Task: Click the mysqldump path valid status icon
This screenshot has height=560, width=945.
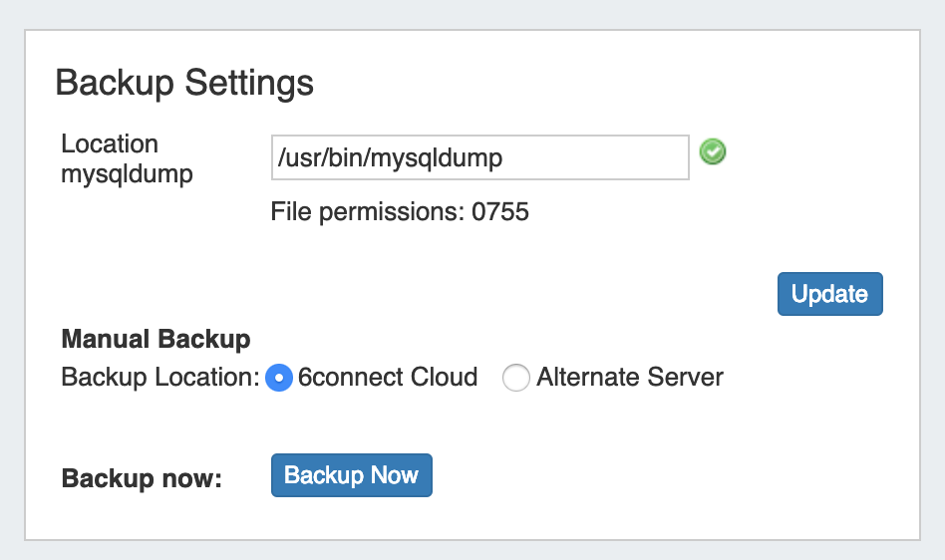Action: pos(712,152)
